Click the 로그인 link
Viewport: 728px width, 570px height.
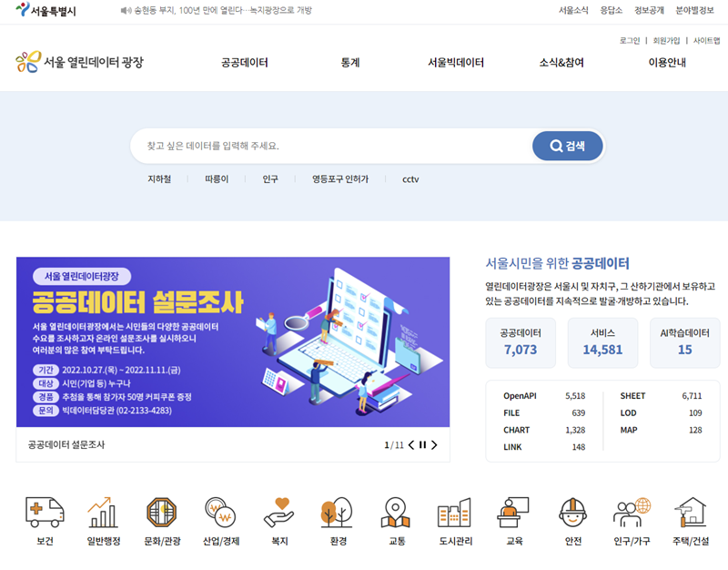tap(630, 40)
